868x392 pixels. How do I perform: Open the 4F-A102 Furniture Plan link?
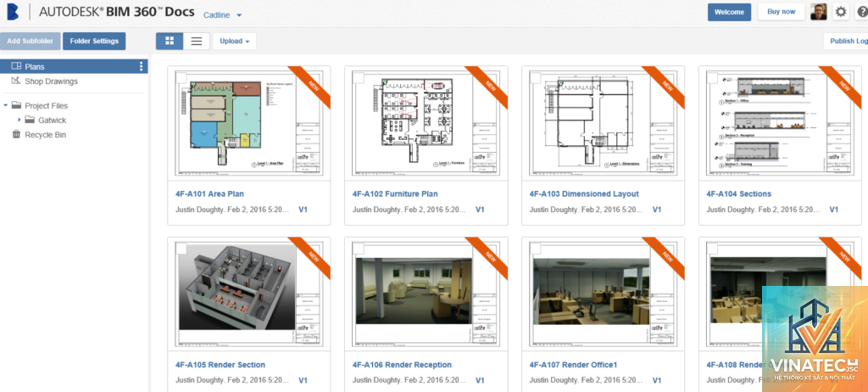click(395, 194)
